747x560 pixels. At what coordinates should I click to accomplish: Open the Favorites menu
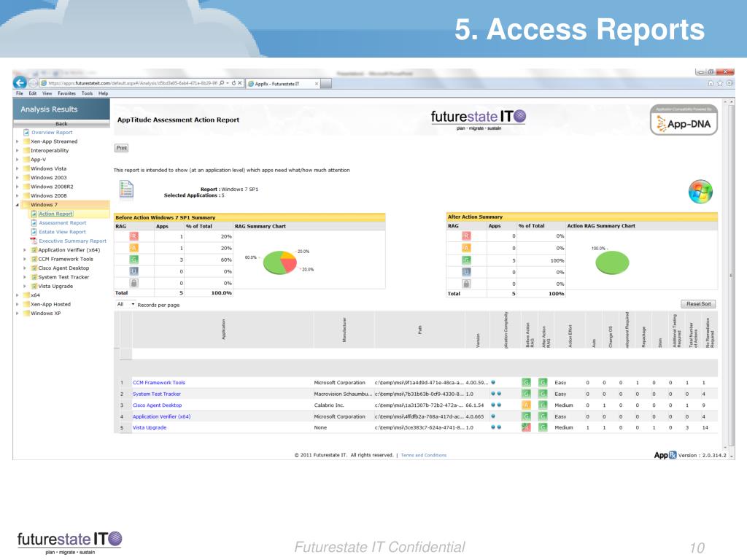[66, 93]
